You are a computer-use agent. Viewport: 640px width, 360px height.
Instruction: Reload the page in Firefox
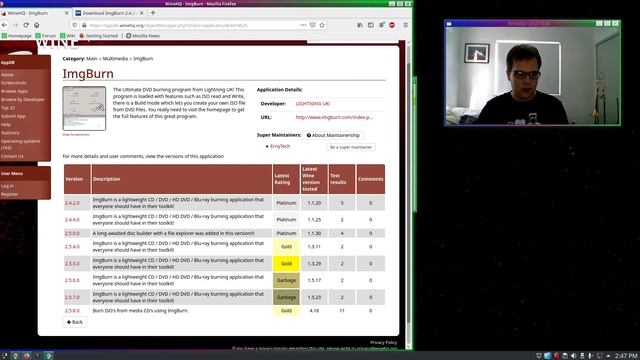(x=26, y=25)
